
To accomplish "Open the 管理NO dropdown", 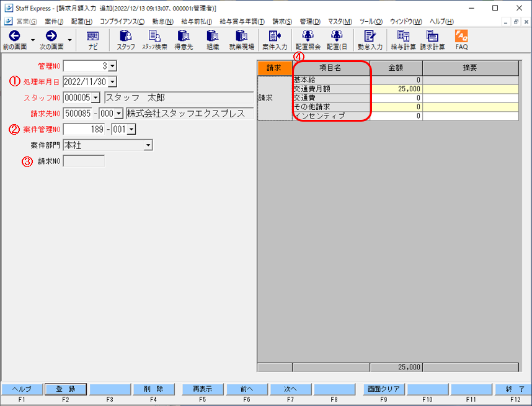I will [x=113, y=66].
